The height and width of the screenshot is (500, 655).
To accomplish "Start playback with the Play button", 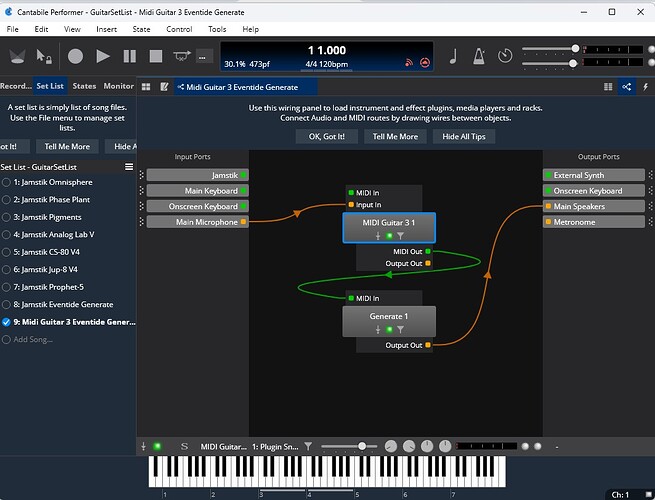I will 102,56.
